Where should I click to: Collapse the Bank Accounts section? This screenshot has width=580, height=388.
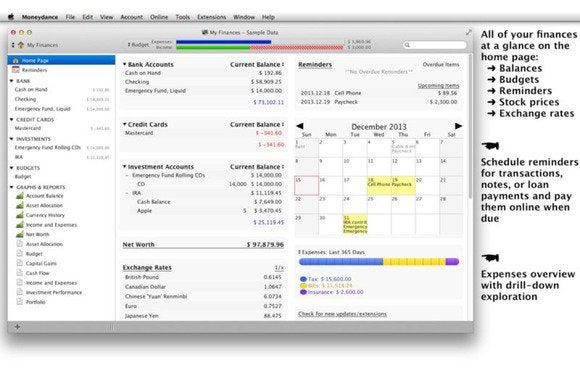pos(125,64)
